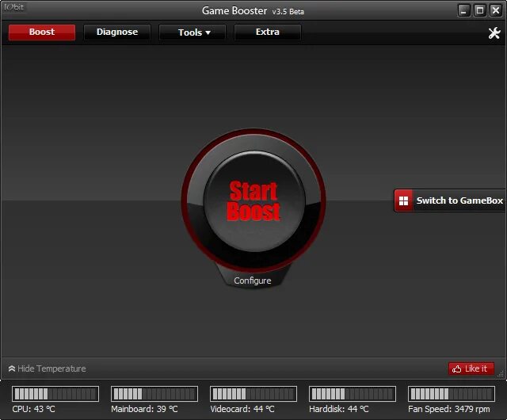
Task: Click the GameBox grid icon
Action: [403, 200]
